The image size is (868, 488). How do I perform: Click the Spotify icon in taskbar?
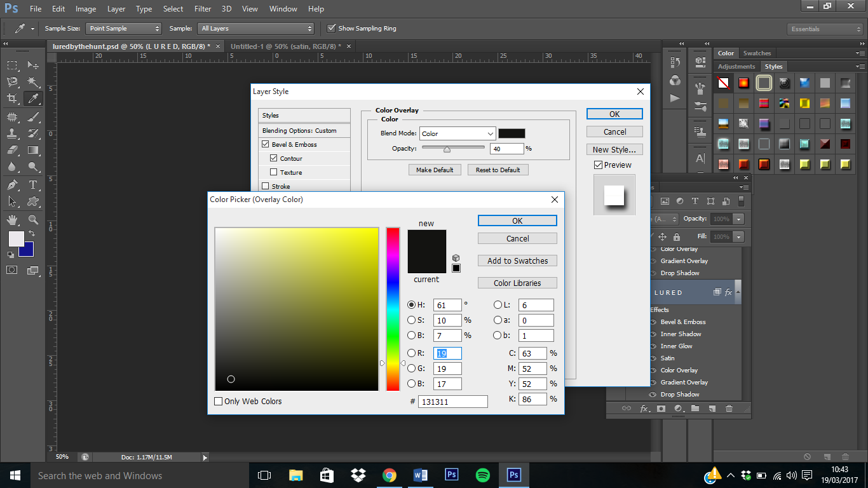tap(482, 475)
